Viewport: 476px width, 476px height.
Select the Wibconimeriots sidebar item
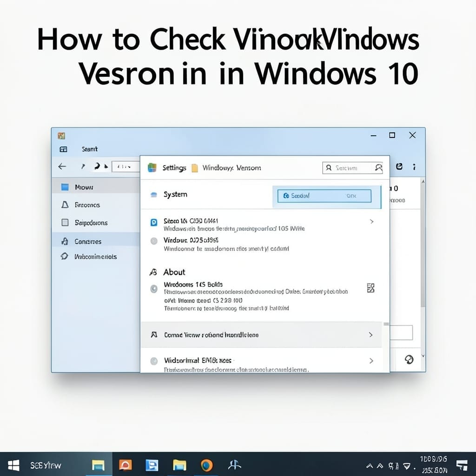click(x=96, y=257)
